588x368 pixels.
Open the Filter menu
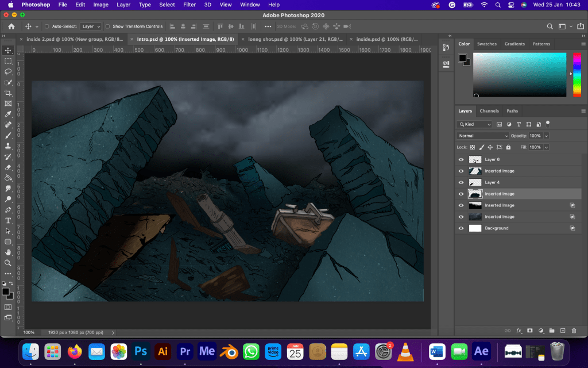click(x=189, y=5)
